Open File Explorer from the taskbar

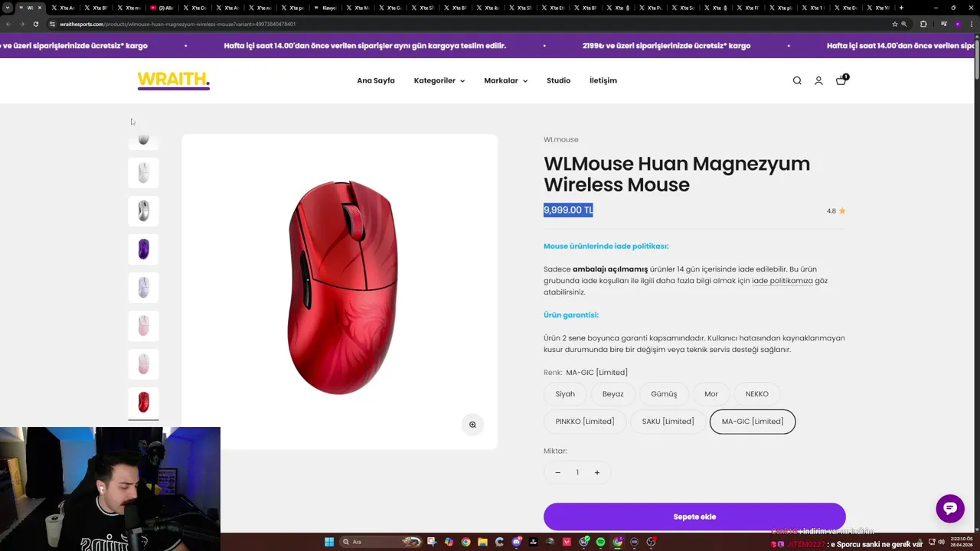(482, 542)
